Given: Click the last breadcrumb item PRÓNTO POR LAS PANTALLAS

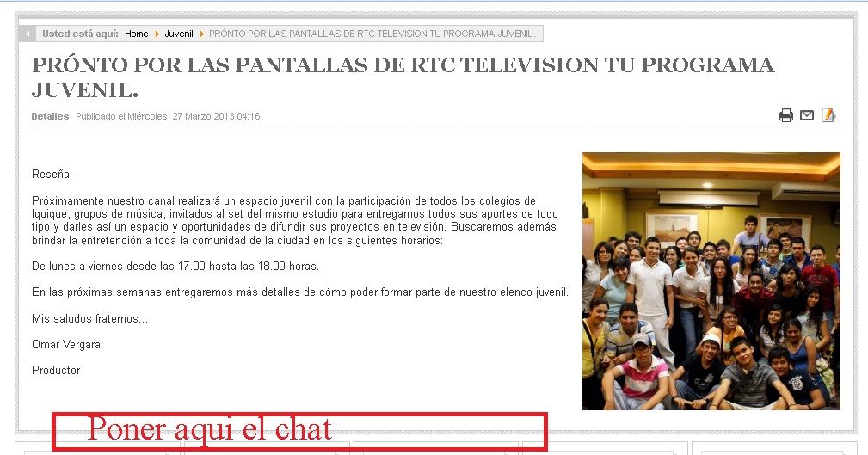Looking at the screenshot, I should click(372, 34).
